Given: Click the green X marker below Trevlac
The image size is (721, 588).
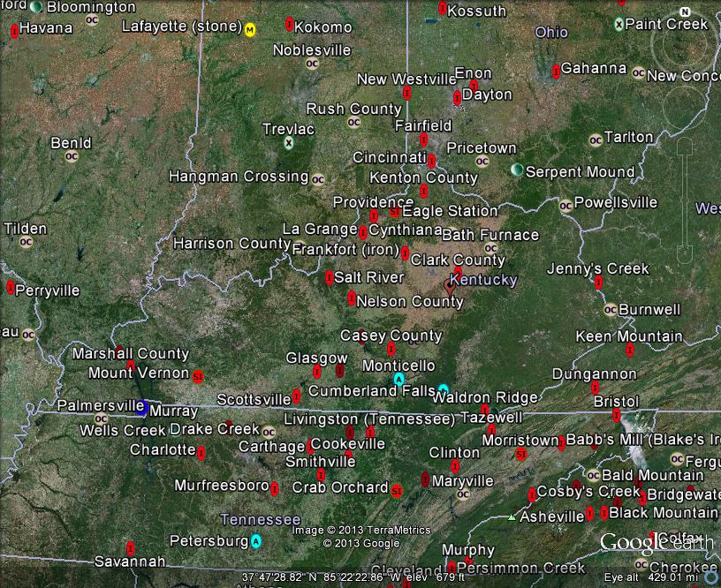Looking at the screenshot, I should click(x=288, y=142).
